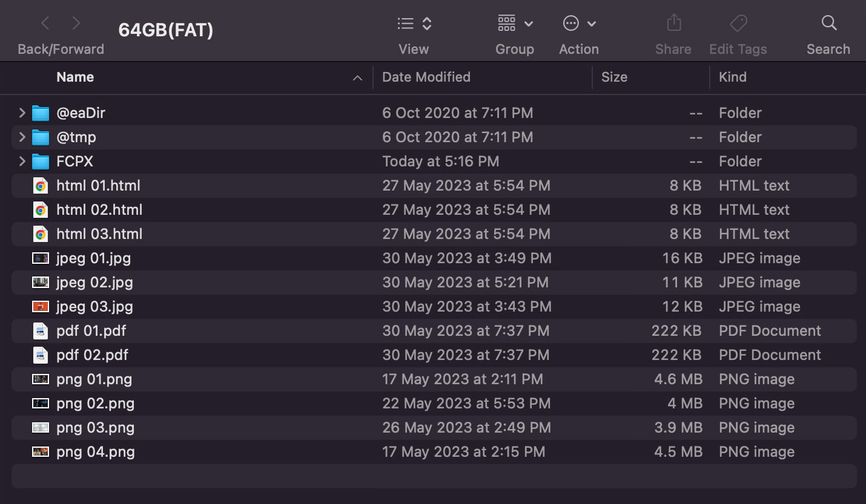Select the file name jpeg 03.jpg
This screenshot has width=866, height=504.
pyautogui.click(x=94, y=307)
